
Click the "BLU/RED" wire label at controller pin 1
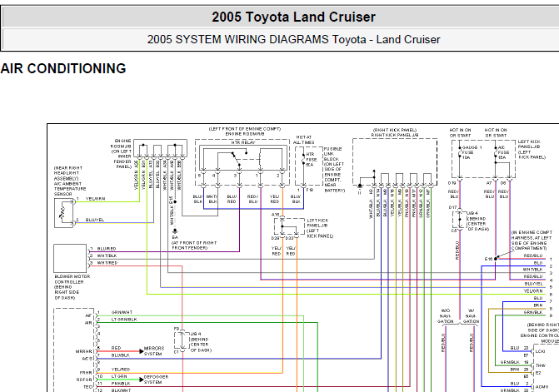click(107, 249)
